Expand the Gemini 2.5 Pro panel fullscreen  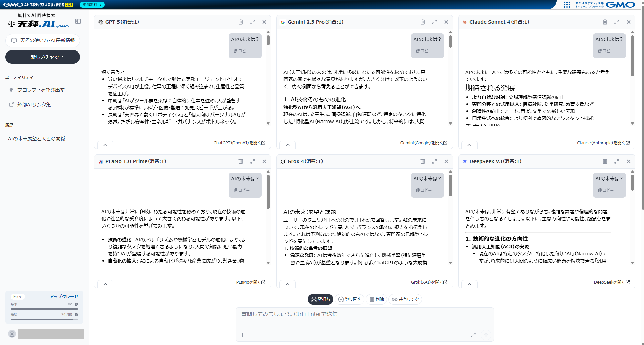(x=434, y=22)
